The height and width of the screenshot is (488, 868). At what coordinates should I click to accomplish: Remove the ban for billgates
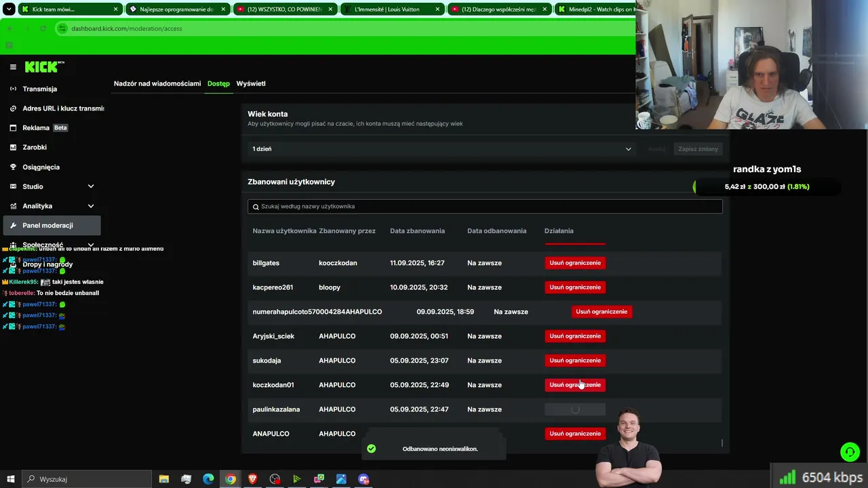(x=575, y=263)
